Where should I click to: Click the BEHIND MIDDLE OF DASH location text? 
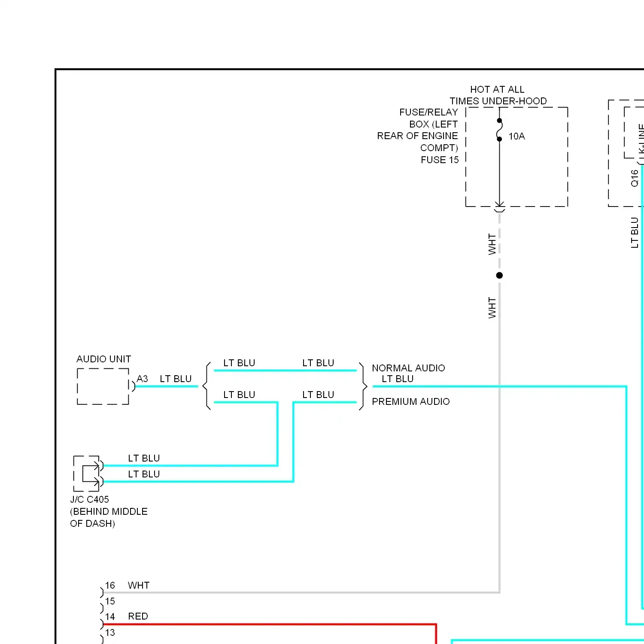click(x=109, y=517)
